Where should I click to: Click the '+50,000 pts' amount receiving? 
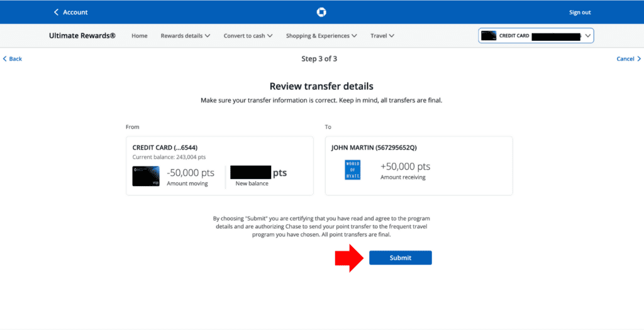coord(406,167)
